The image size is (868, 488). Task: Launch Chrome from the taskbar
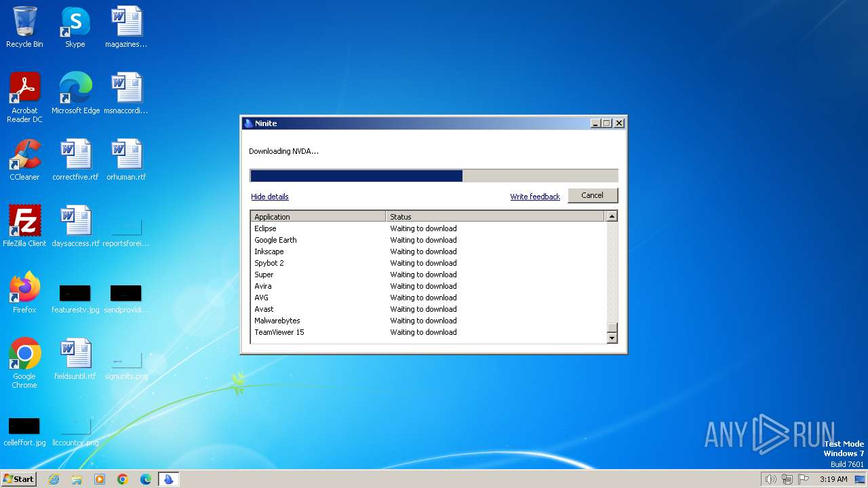coord(123,479)
